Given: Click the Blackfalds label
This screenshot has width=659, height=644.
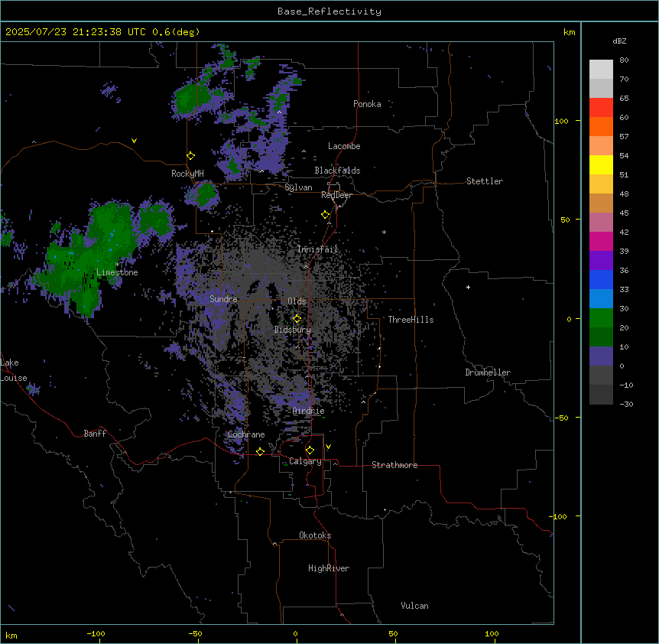Looking at the screenshot, I should click(337, 171).
